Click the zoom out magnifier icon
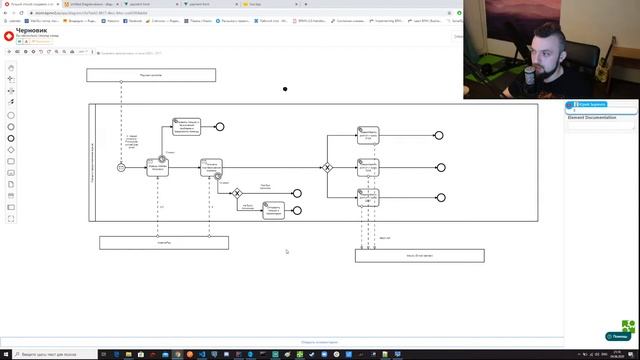This screenshot has height=360, width=640. click(64, 52)
